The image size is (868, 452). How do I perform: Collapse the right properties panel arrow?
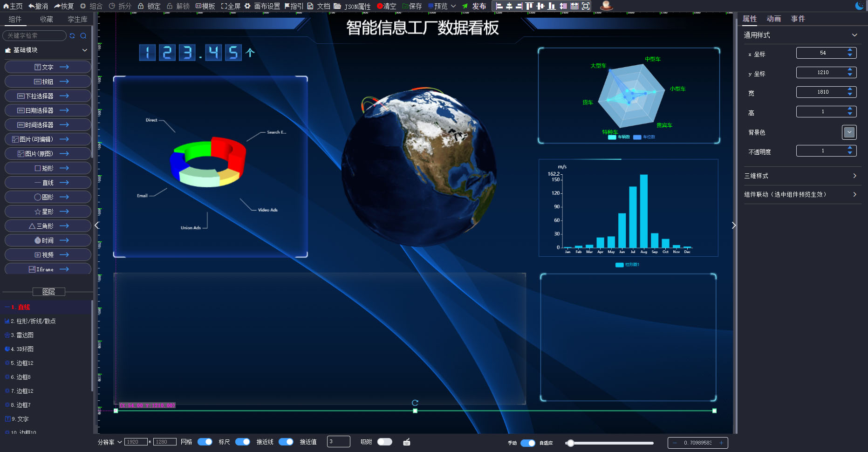tap(734, 226)
